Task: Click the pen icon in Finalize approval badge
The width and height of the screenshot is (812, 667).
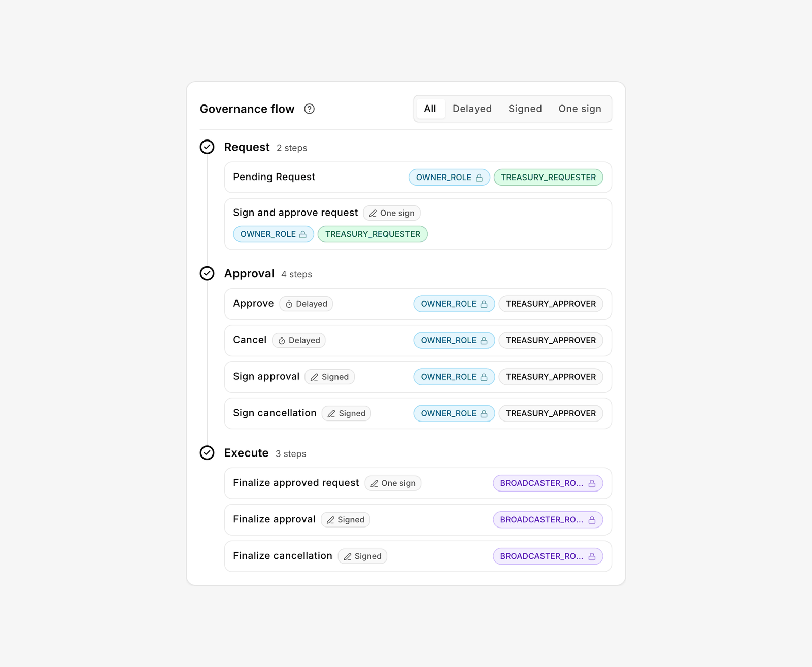Action: (330, 520)
